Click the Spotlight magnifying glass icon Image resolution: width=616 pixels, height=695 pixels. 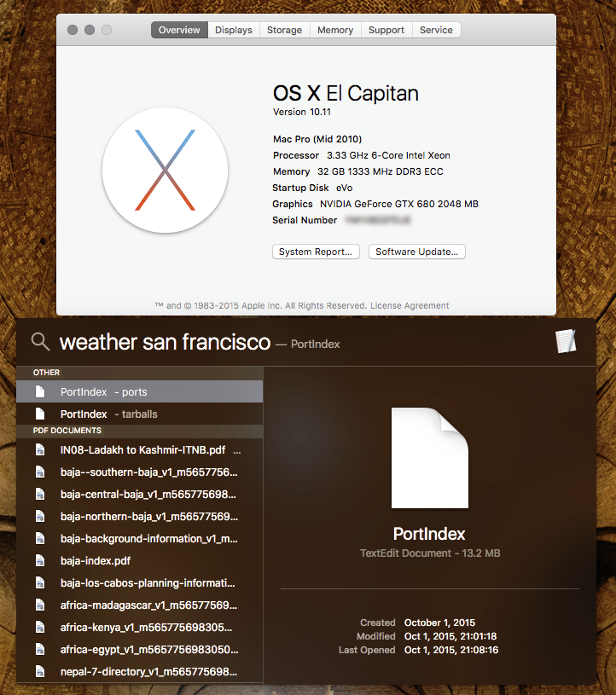[40, 342]
